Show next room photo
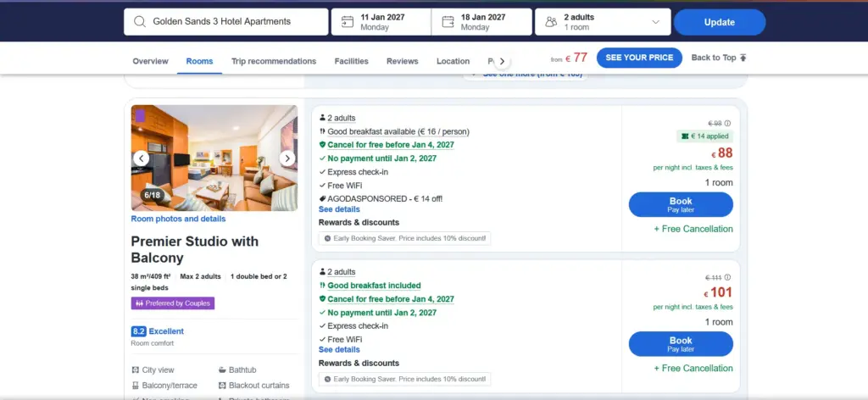Screen dimensions: 868x400 point(287,158)
